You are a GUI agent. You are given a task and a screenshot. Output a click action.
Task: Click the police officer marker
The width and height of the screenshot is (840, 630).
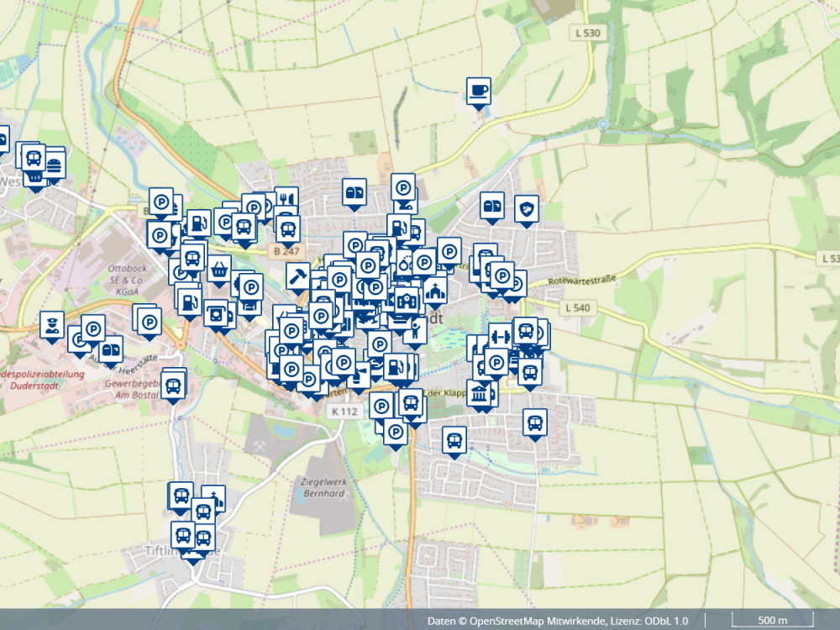click(x=51, y=324)
